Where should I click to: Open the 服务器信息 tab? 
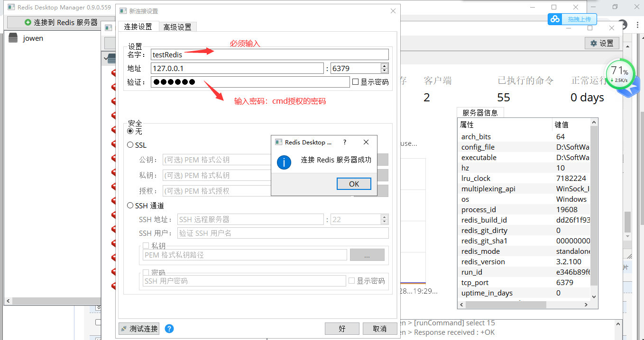click(x=480, y=113)
